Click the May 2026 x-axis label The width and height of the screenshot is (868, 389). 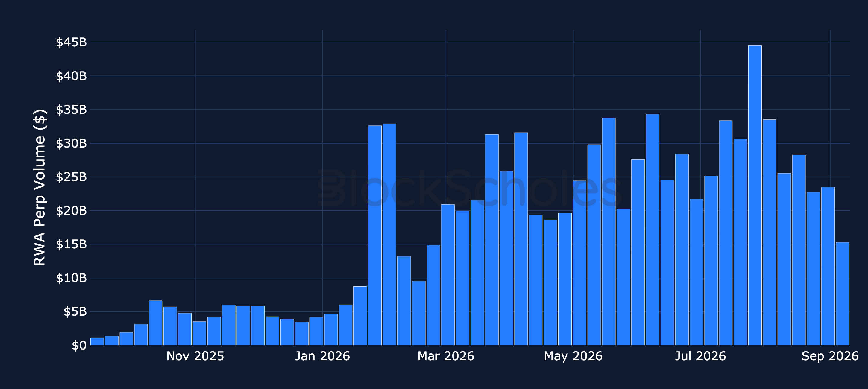pos(573,356)
